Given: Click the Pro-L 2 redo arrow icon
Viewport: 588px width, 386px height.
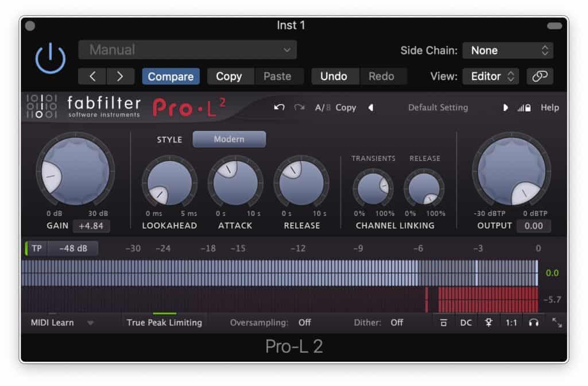Looking at the screenshot, I should click(299, 107).
